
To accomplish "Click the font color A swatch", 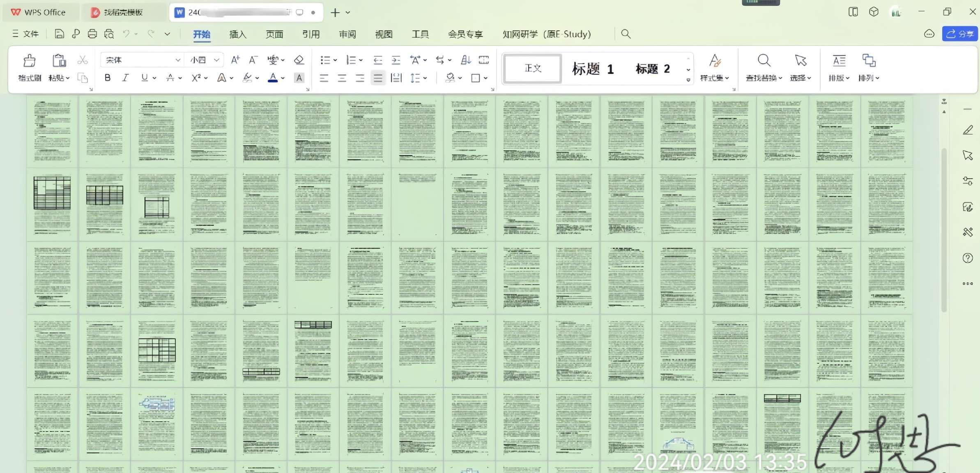I will coord(273,78).
